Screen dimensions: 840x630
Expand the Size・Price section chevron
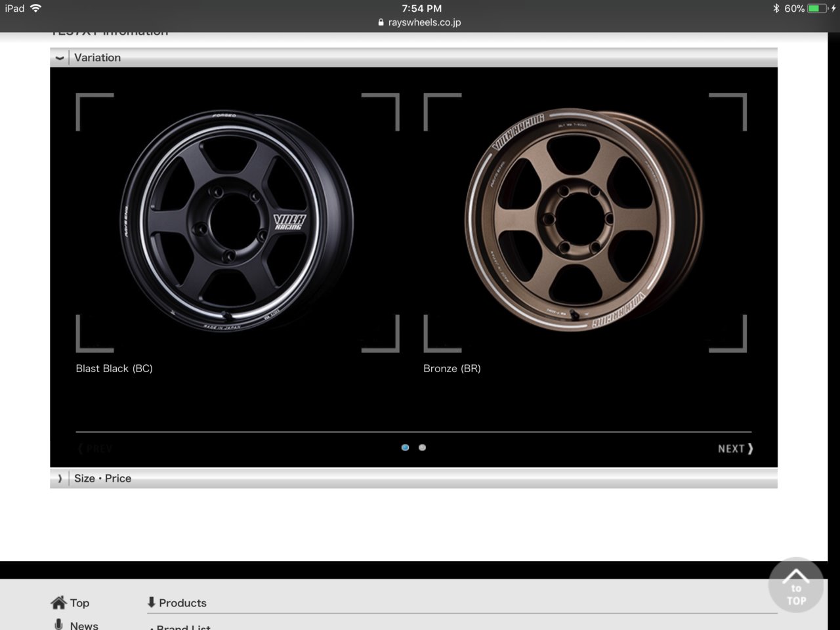(x=60, y=478)
